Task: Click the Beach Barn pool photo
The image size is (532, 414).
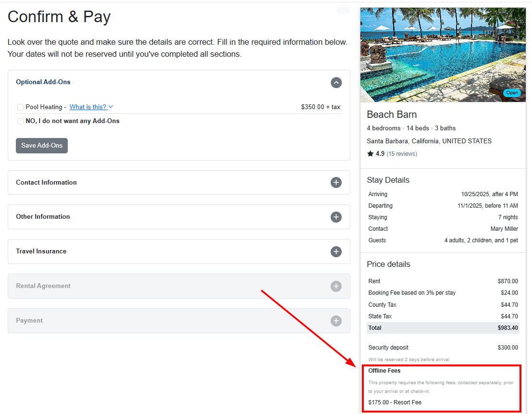Action: tap(443, 54)
